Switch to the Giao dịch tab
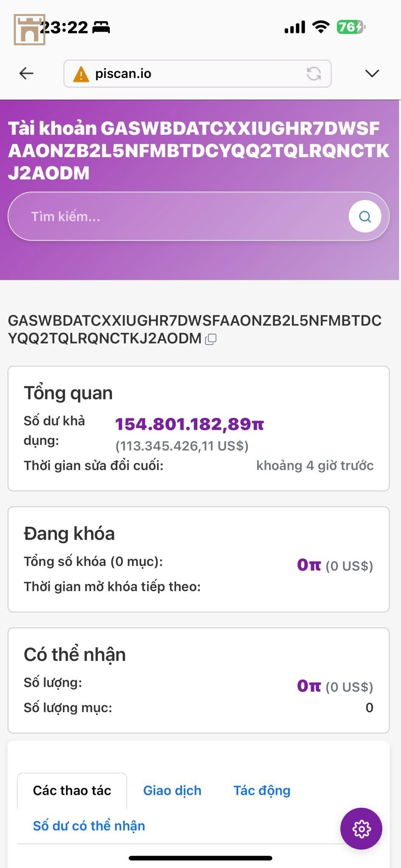Image resolution: width=401 pixels, height=868 pixels. 172,790
